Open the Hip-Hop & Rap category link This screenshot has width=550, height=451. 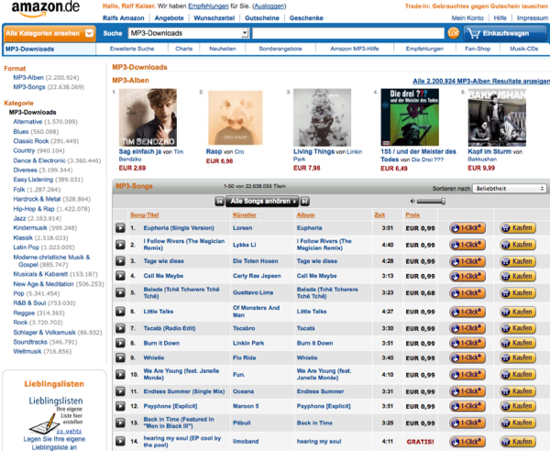tap(34, 209)
